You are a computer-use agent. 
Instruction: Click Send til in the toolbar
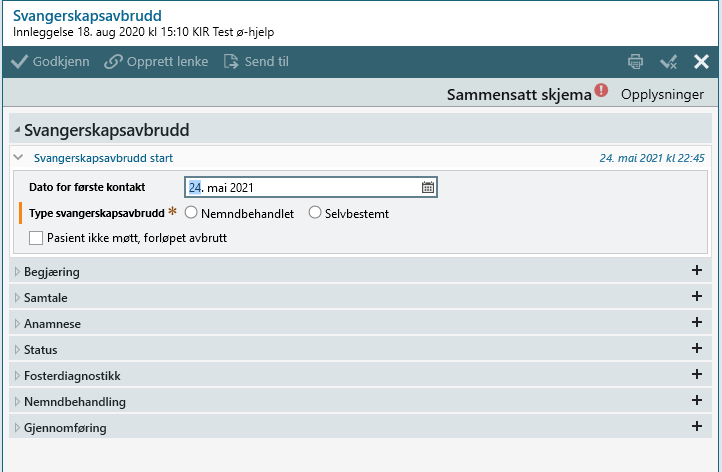point(256,62)
